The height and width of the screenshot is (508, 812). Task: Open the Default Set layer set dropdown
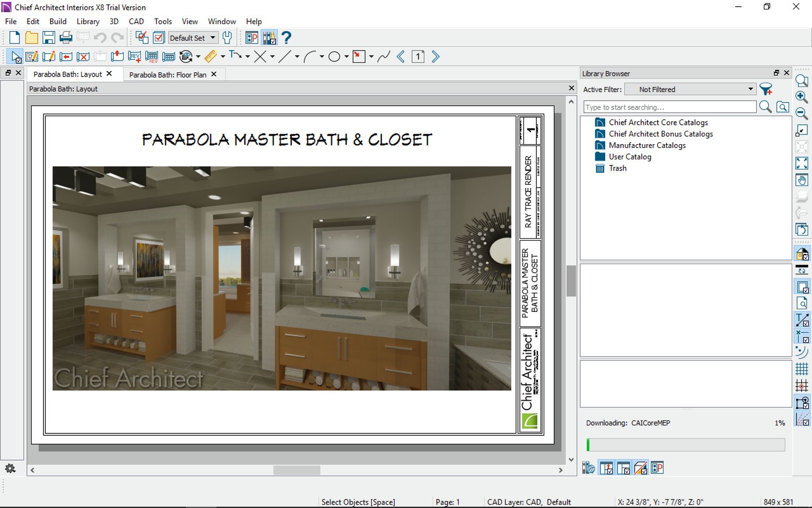194,38
